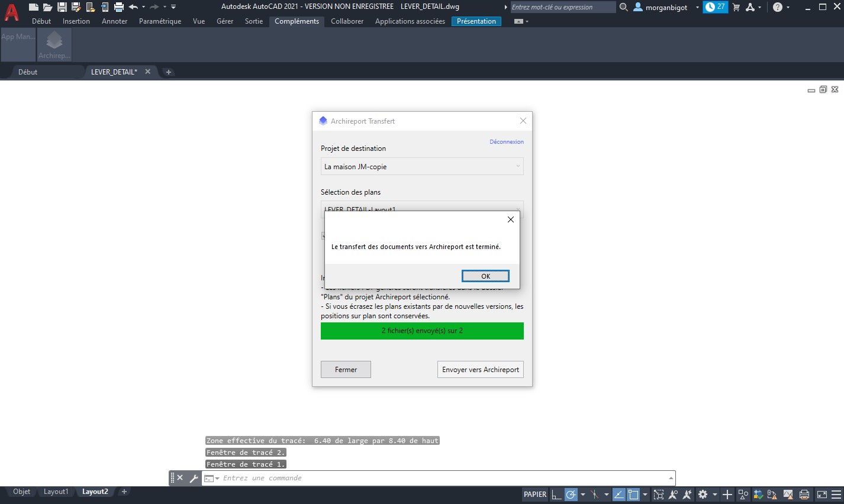The image size is (844, 504).
Task: Switch to the Objet model tab
Action: pyautogui.click(x=22, y=492)
